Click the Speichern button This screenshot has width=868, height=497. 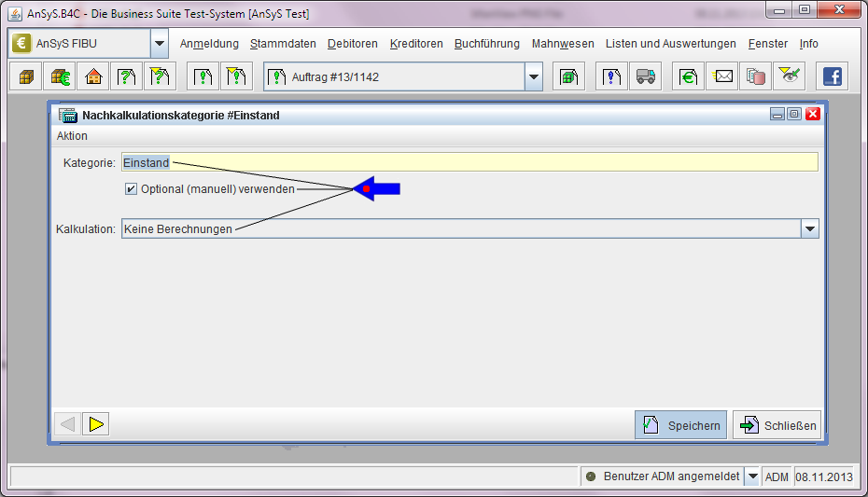tap(680, 425)
